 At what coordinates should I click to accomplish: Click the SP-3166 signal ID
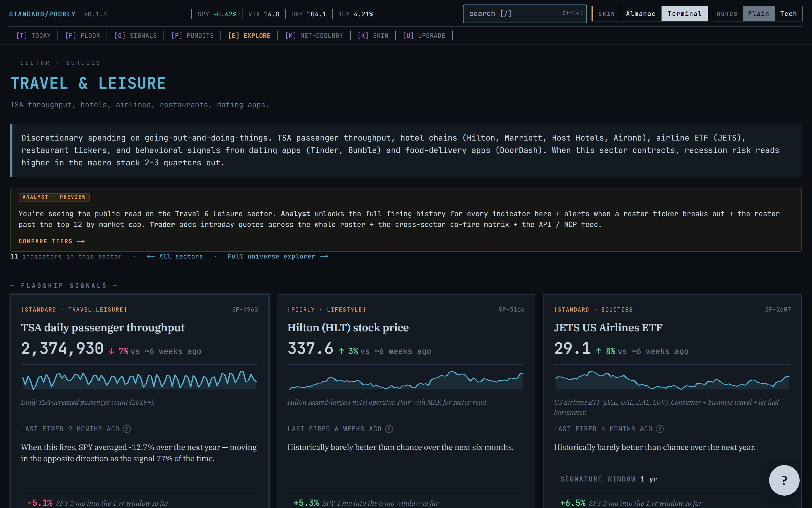tap(511, 309)
